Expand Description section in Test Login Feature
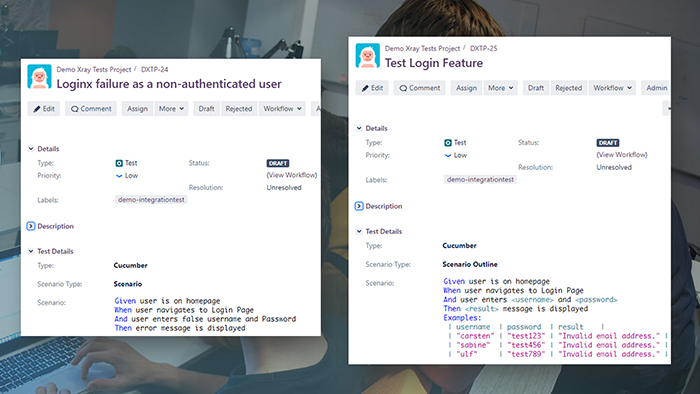The height and width of the screenshot is (394, 700). 359,206
